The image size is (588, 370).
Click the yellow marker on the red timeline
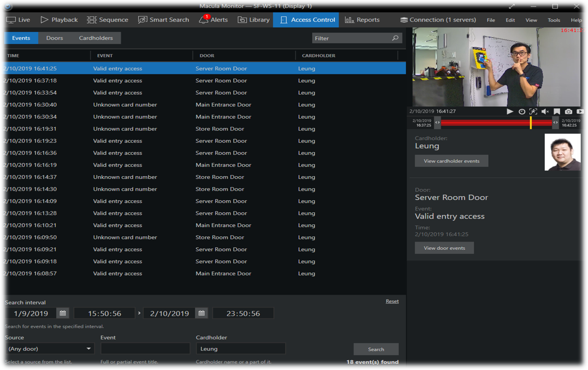click(531, 123)
